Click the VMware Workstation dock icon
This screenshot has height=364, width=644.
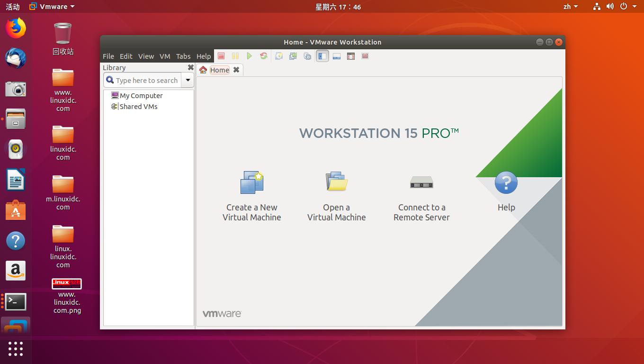pyautogui.click(x=16, y=327)
